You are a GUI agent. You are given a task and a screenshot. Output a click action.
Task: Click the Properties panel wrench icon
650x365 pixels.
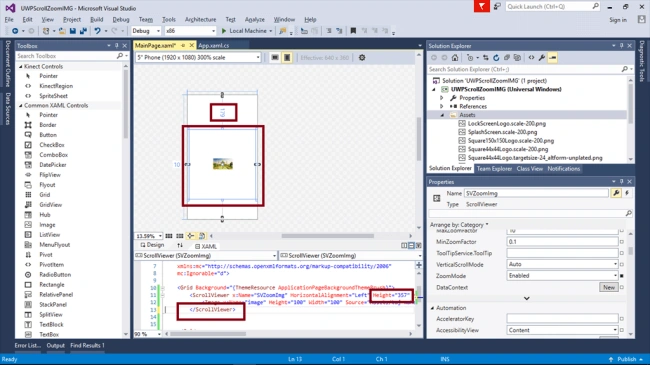616,193
